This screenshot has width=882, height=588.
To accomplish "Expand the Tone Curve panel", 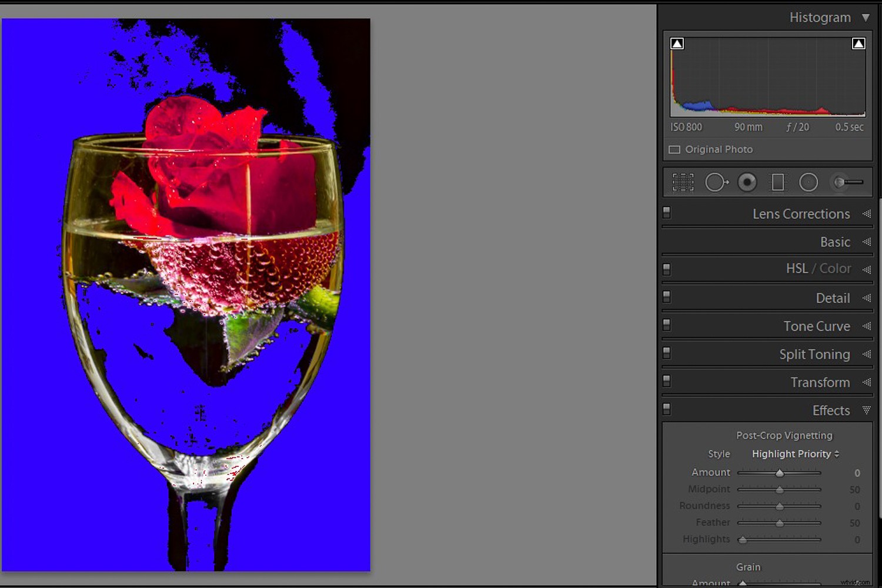I will 817,326.
